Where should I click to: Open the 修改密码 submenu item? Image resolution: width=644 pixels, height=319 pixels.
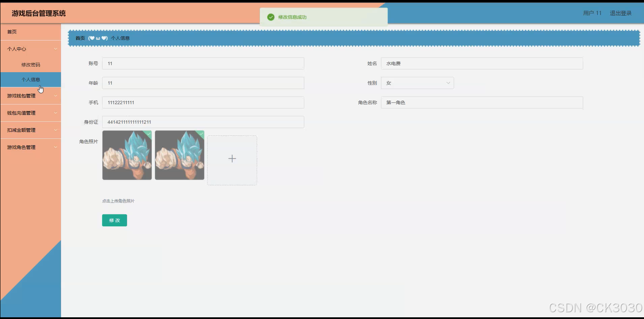point(31,65)
